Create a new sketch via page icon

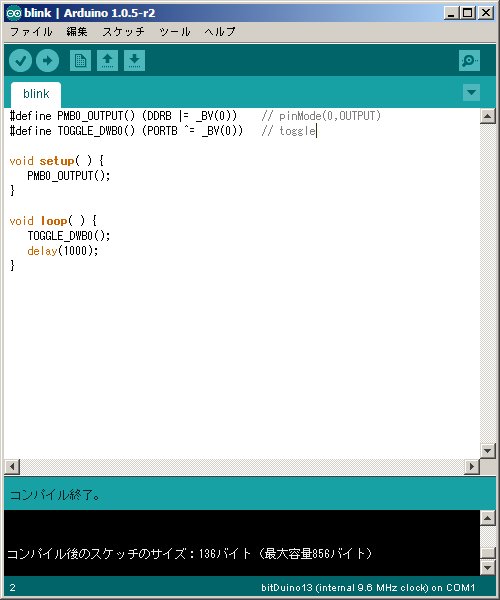[80, 60]
